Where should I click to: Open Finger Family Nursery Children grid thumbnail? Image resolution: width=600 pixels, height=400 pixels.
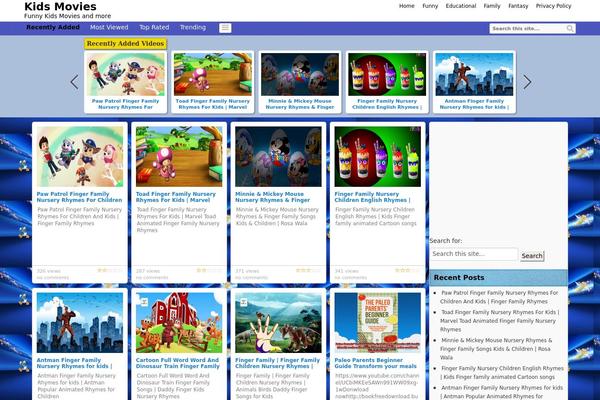point(378,157)
